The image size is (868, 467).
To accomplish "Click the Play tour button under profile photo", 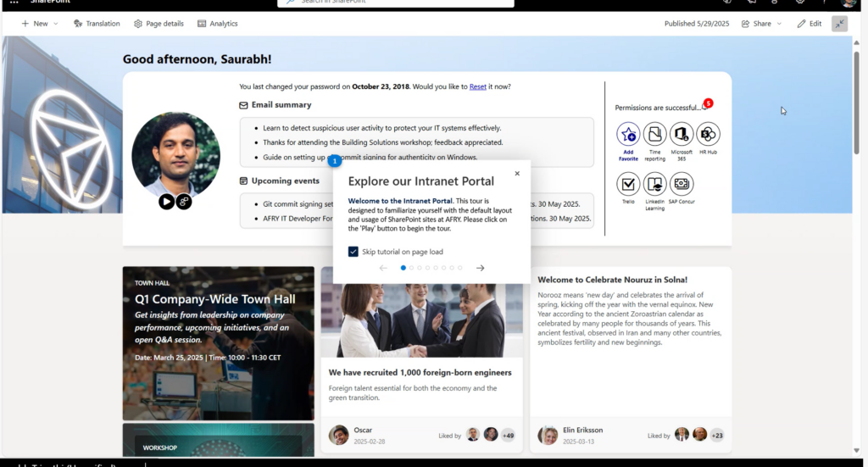I will 166,202.
